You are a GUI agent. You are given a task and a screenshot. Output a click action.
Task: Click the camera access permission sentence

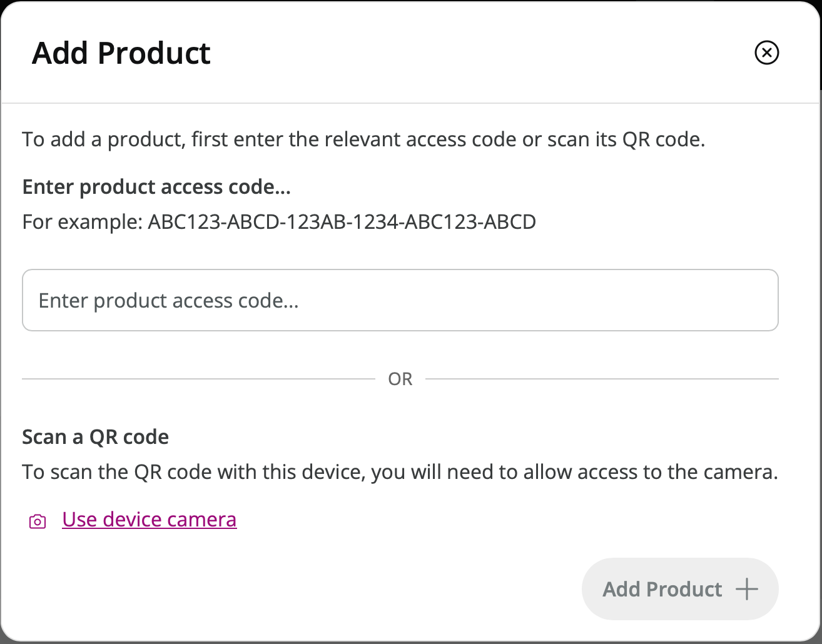400,471
